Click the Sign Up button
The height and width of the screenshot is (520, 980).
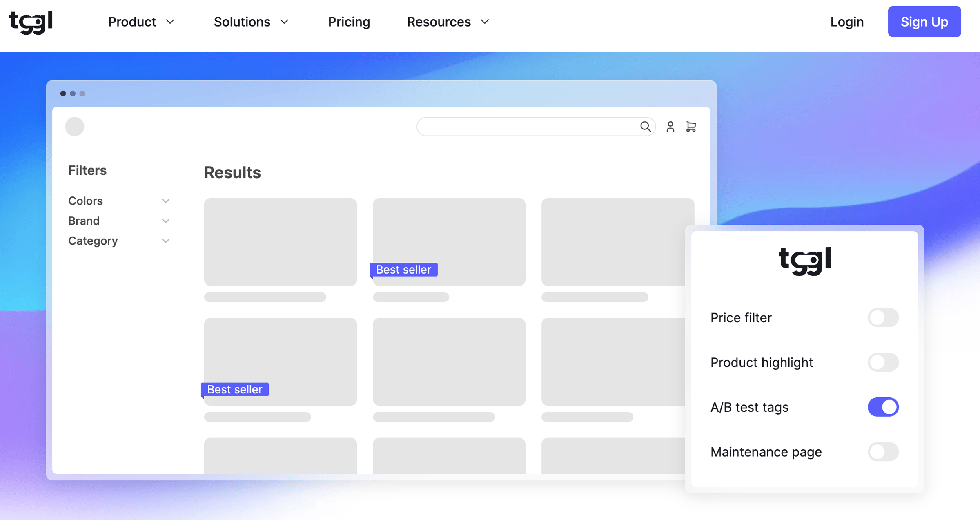point(924,22)
